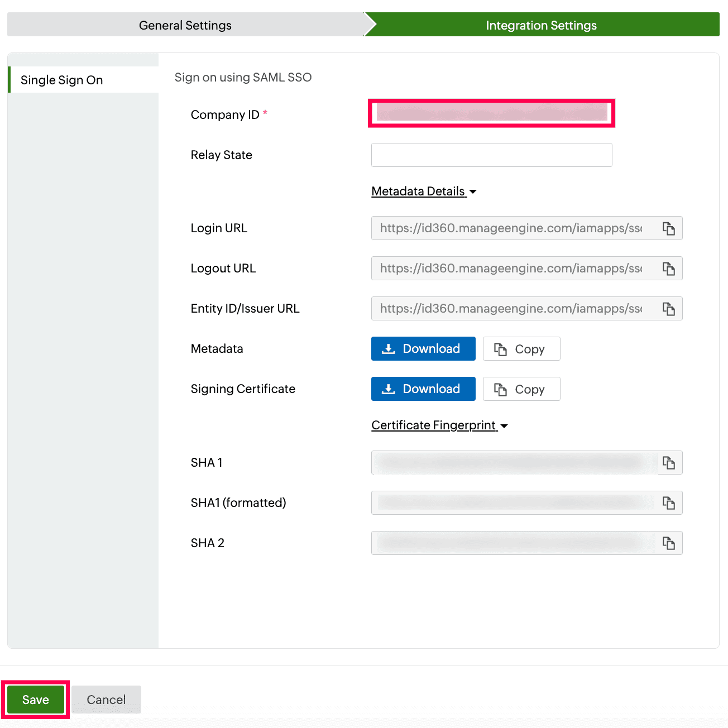The width and height of the screenshot is (728, 728).
Task: Open the Certificate Fingerprint dropdown arrow
Action: tap(505, 426)
